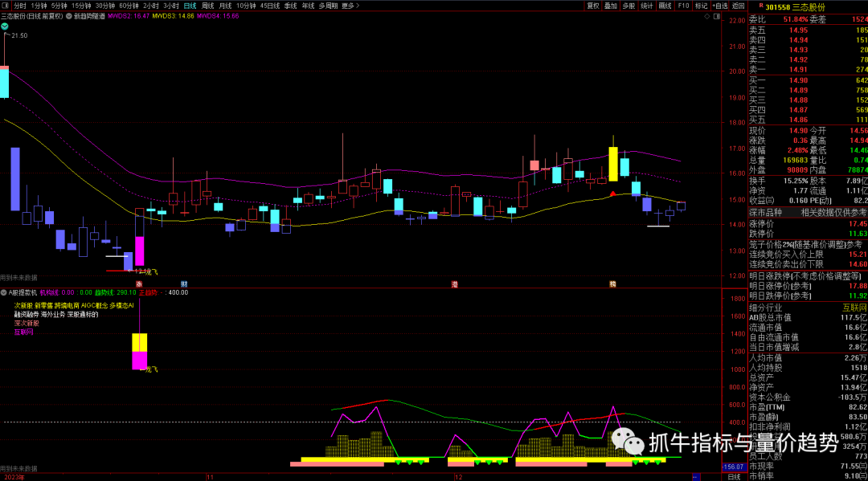Click the green circle icon under the stock name
This screenshot has width=868, height=481.
(x=5, y=26)
